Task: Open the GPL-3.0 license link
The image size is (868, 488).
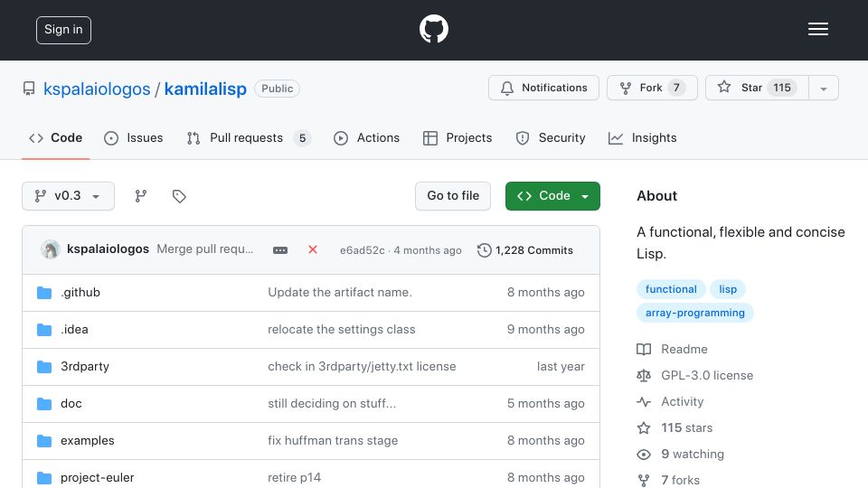Action: point(694,375)
